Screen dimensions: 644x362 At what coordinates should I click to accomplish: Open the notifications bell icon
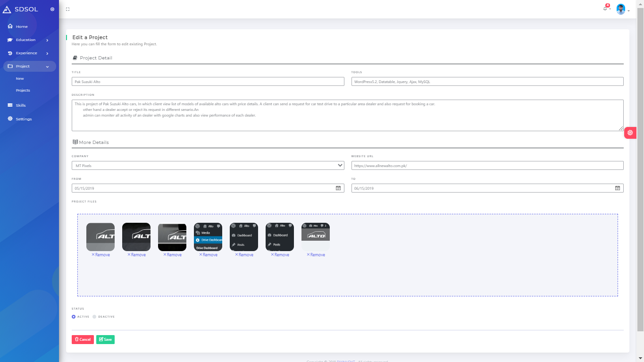pos(605,8)
